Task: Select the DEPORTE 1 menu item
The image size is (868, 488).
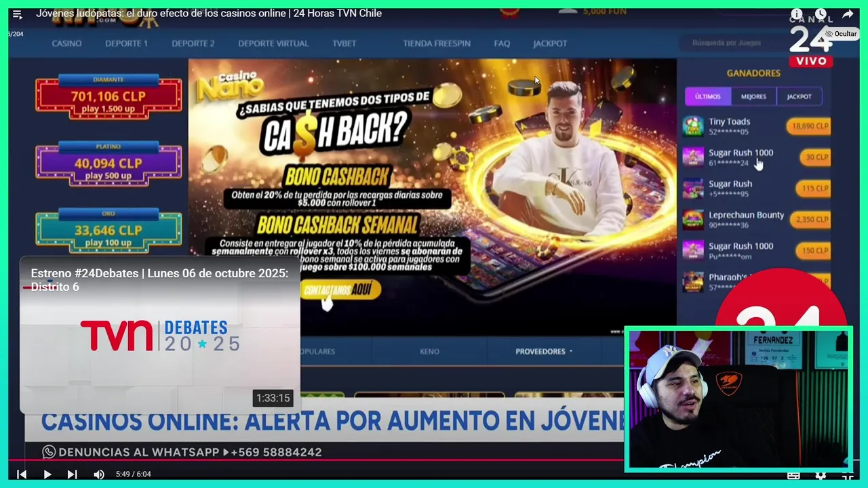Action: [x=126, y=43]
